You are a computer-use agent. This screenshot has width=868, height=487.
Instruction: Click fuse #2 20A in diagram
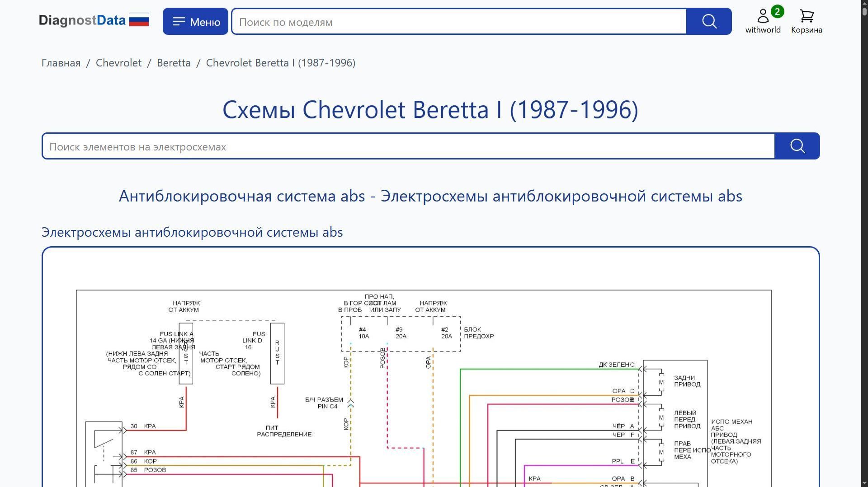447,333
